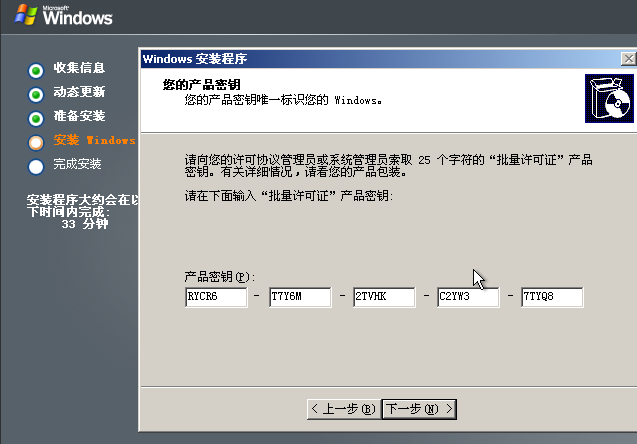Click the 33 分钟 remaining time text

[84, 224]
